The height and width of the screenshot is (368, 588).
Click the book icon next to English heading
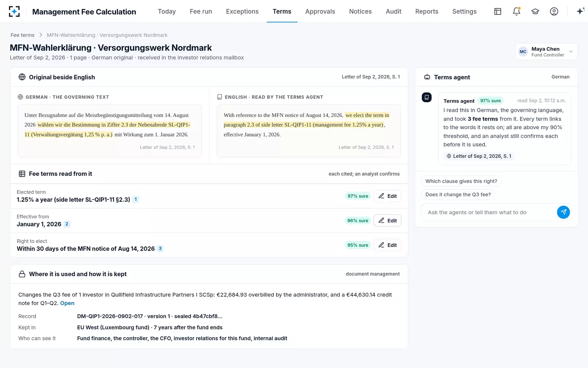click(220, 97)
